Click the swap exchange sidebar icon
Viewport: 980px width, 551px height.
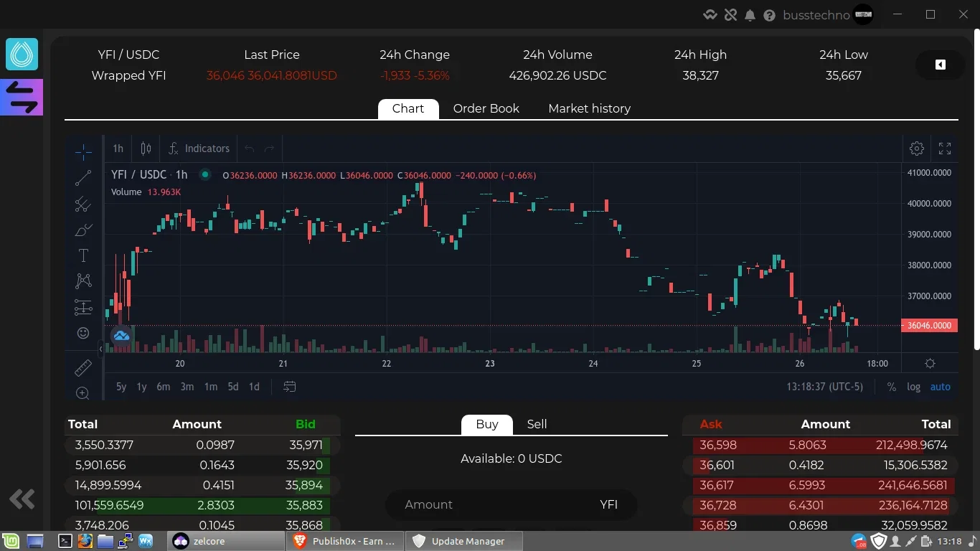22,97
